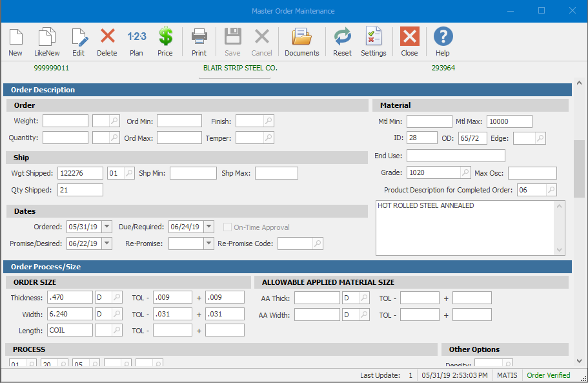Collapse the Order Description section header
This screenshot has height=383, width=588.
pos(287,90)
